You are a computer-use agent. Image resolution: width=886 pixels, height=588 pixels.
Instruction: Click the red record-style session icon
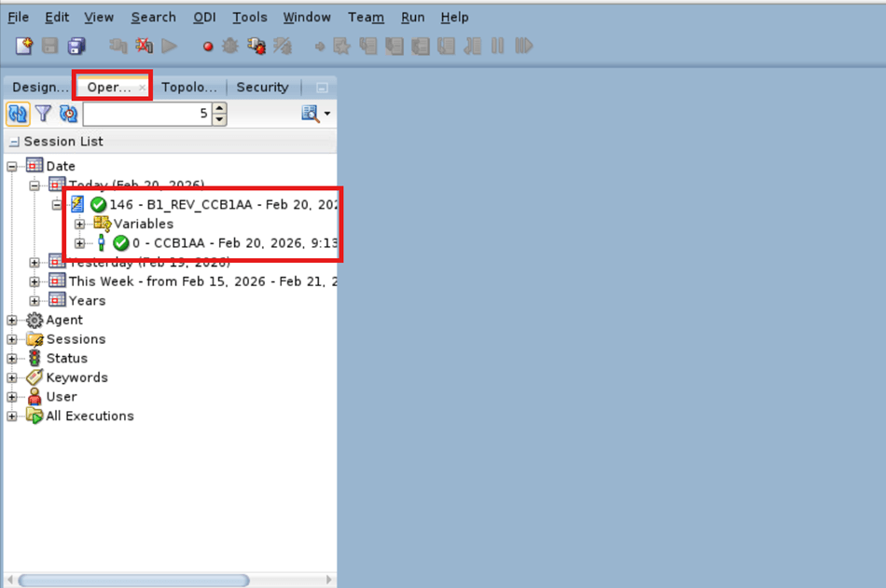coord(207,45)
